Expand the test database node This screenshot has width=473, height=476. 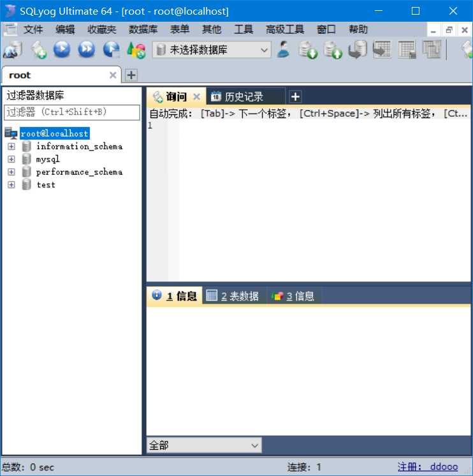[x=11, y=185]
